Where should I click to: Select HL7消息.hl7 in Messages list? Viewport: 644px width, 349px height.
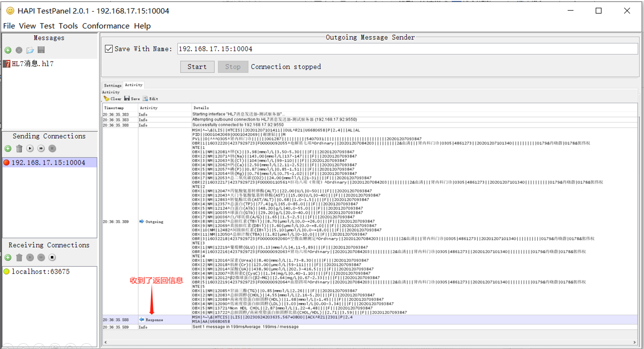[x=33, y=64]
